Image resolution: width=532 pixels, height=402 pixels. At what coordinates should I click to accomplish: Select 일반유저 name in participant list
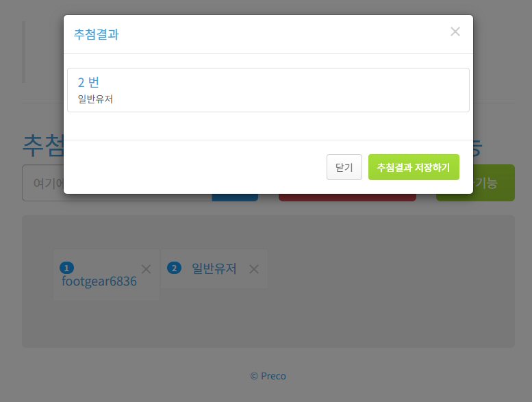pos(214,268)
